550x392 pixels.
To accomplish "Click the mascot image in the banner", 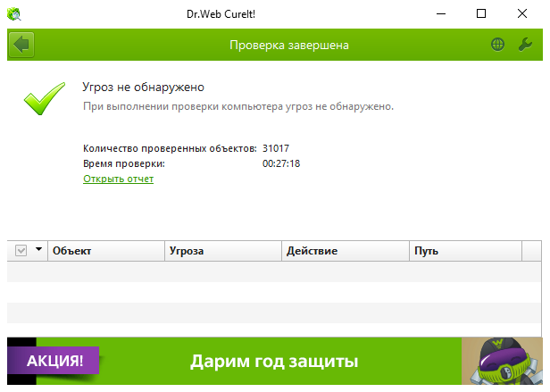I will (503, 361).
